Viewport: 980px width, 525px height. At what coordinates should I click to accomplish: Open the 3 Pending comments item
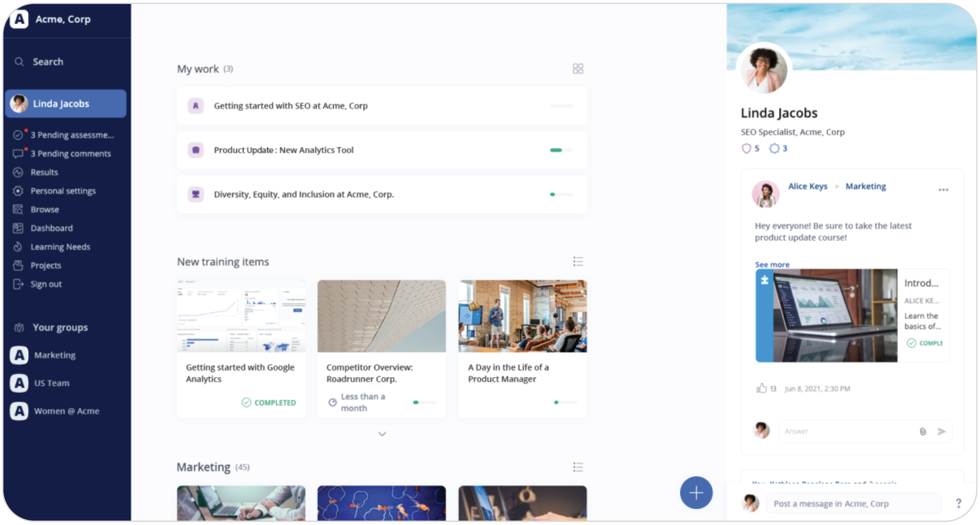point(70,153)
